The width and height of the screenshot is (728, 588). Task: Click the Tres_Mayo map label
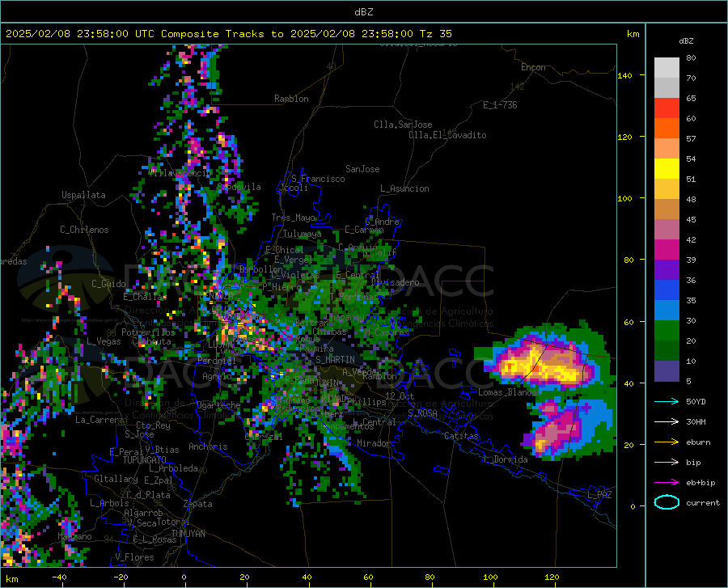point(294,218)
